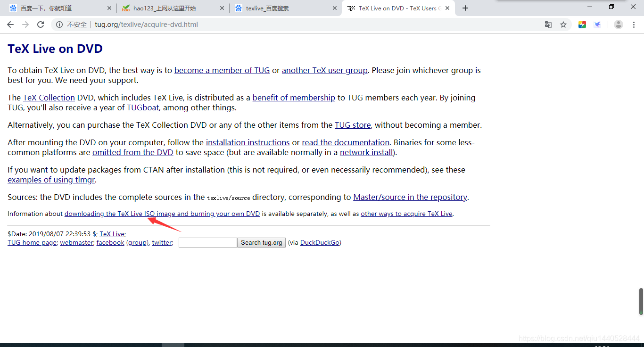Viewport: 644px width, 347px height.
Task: Open 'other ways to acquire TeX Live' link
Action: point(406,214)
